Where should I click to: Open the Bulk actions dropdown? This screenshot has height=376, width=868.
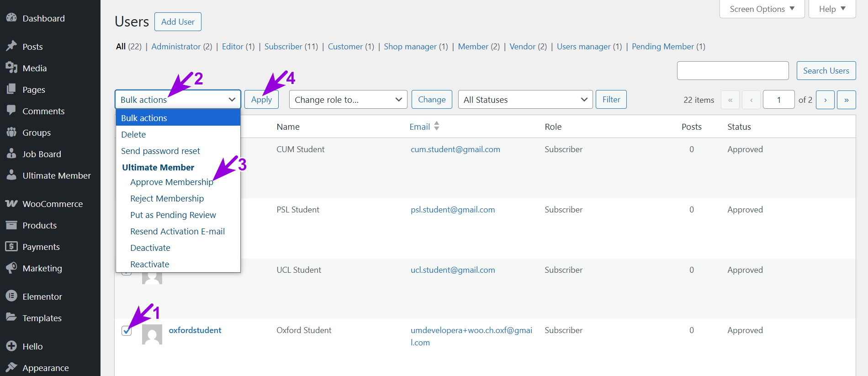coord(178,99)
